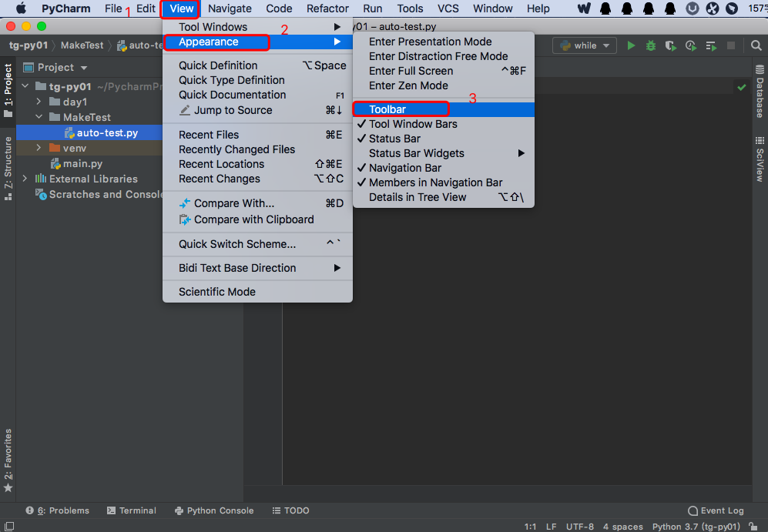Click the concurrency diagram run icon

711,45
